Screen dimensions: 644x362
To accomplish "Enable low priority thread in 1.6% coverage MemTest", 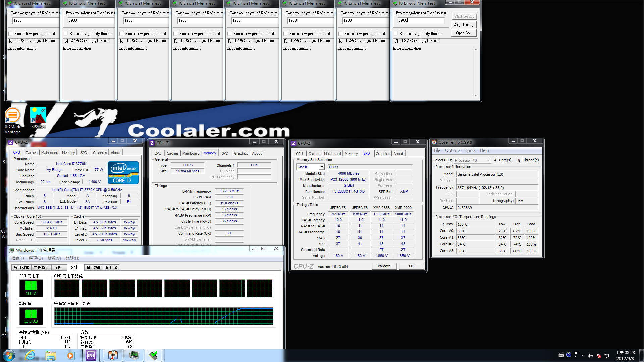I will click(175, 34).
